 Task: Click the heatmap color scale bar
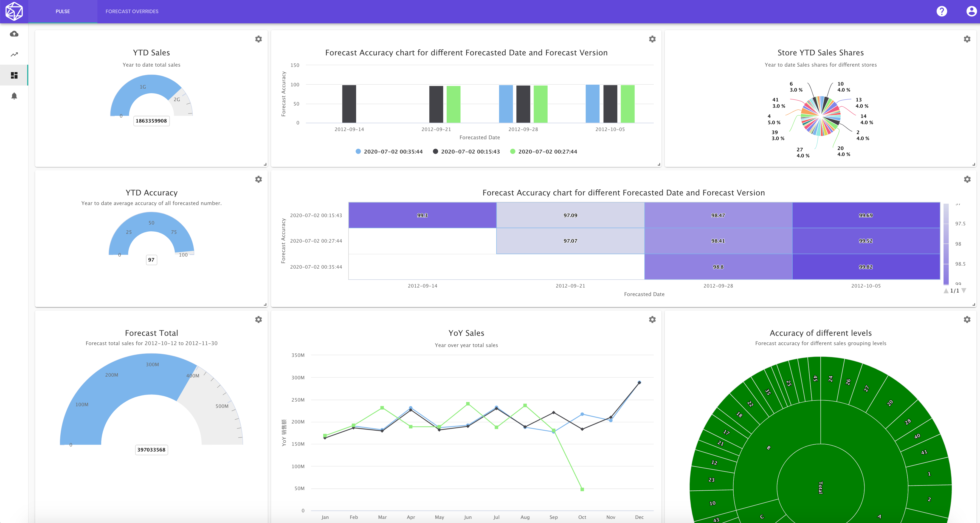click(946, 244)
